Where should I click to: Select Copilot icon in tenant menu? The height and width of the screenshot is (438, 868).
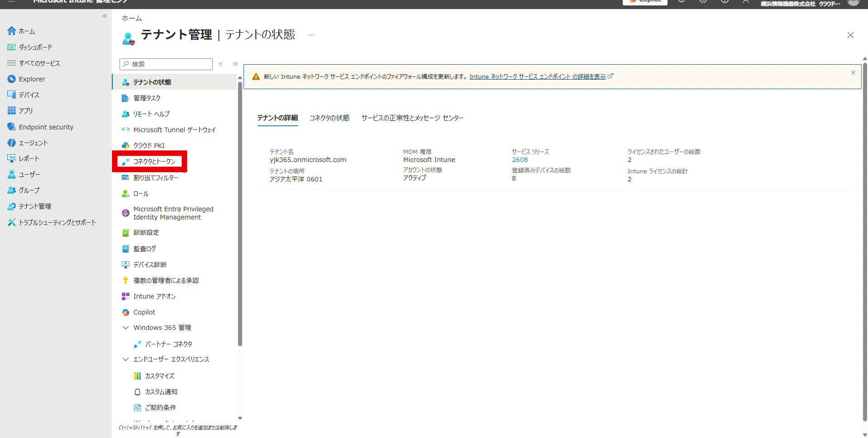pos(126,312)
